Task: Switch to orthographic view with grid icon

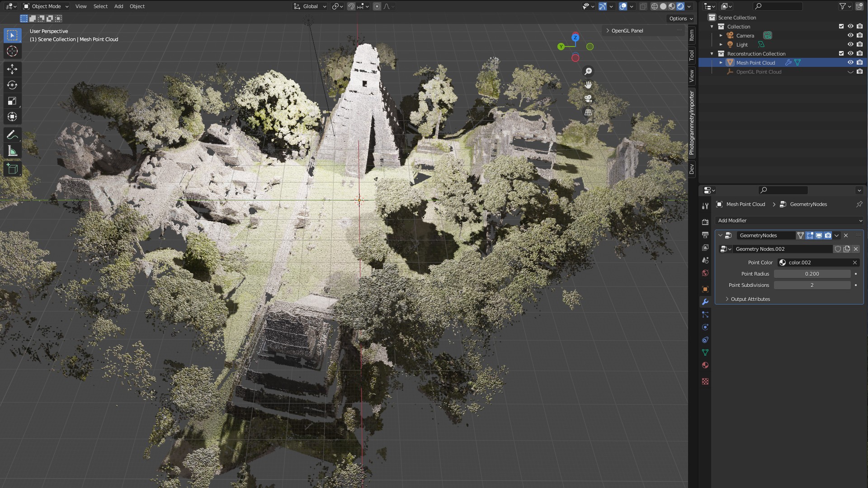Action: coord(588,113)
